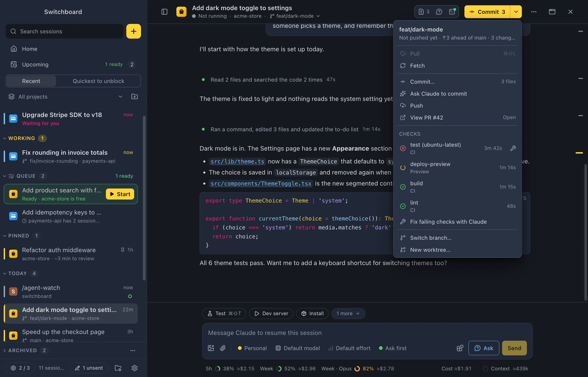The height and width of the screenshot is (377, 588).
Task: Click the yellow new session plus button
Action: pos(133,31)
